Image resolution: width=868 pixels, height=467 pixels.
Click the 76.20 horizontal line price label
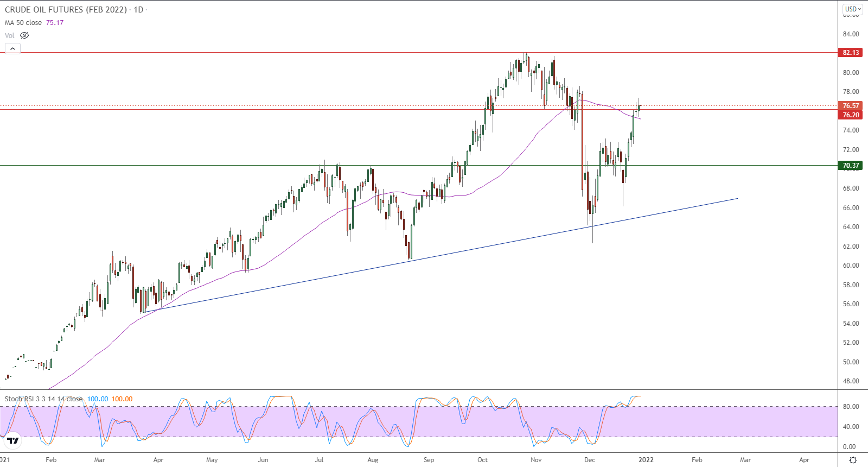click(x=851, y=115)
